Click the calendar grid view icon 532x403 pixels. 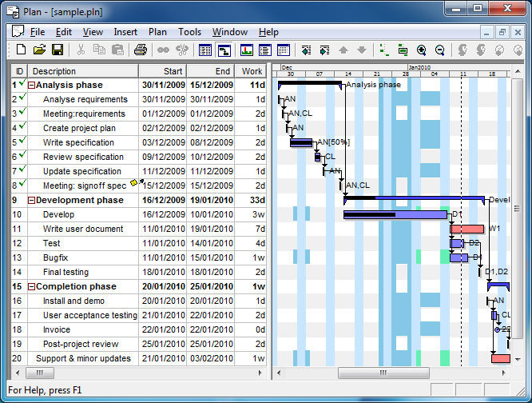coord(284,50)
